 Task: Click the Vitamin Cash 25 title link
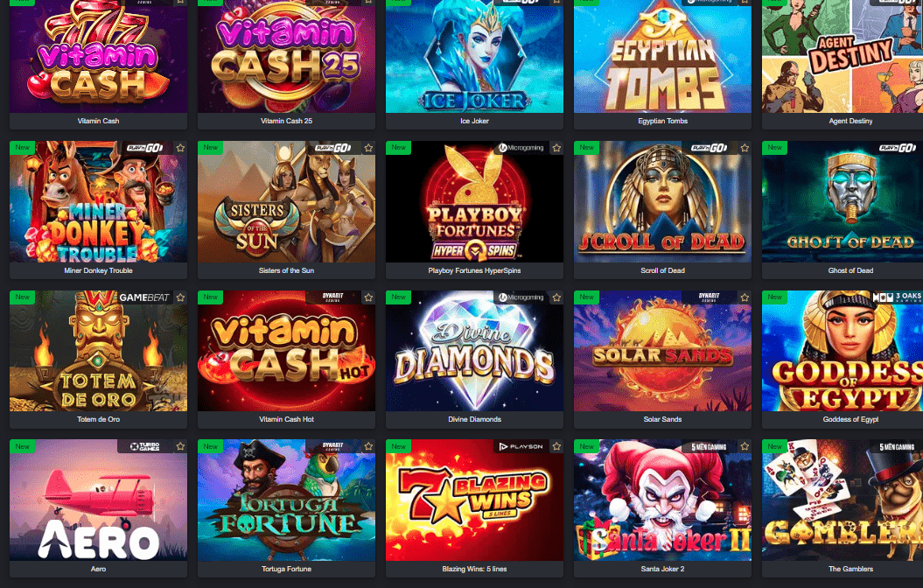pyautogui.click(x=286, y=121)
